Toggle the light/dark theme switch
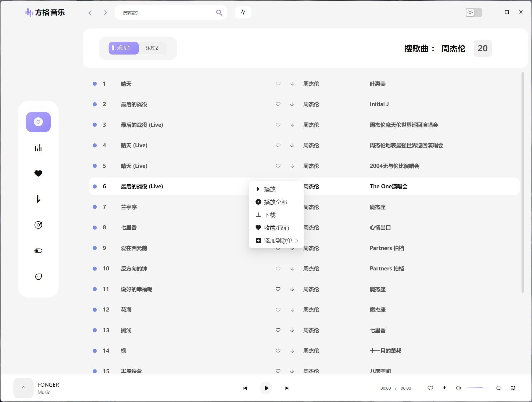This screenshot has height=402, width=532. (x=473, y=12)
